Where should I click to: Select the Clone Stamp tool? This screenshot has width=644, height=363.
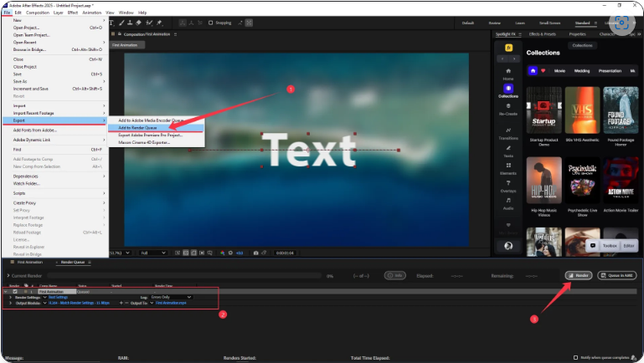tap(130, 23)
